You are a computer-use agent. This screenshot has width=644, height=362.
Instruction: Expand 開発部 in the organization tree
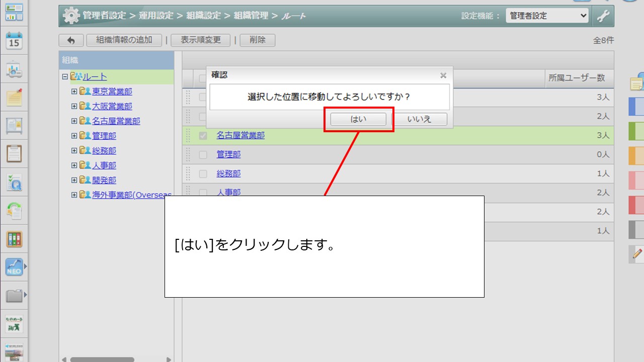pyautogui.click(x=74, y=180)
